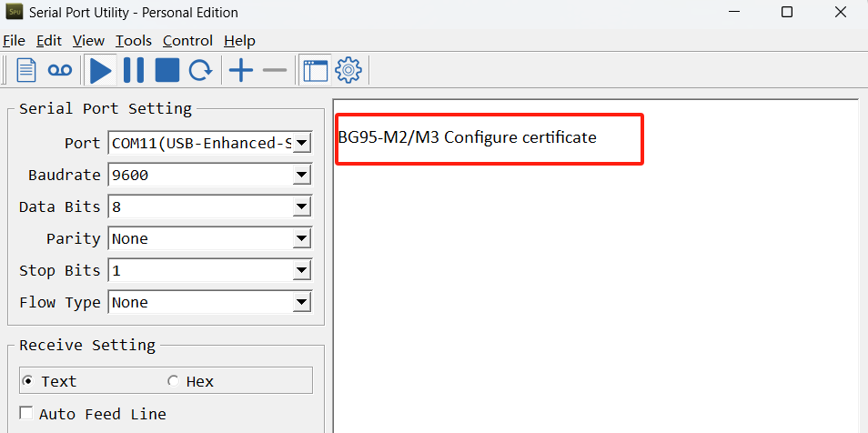Click the 'Receive Setting' group label
The width and height of the screenshot is (868, 433).
[x=87, y=345]
